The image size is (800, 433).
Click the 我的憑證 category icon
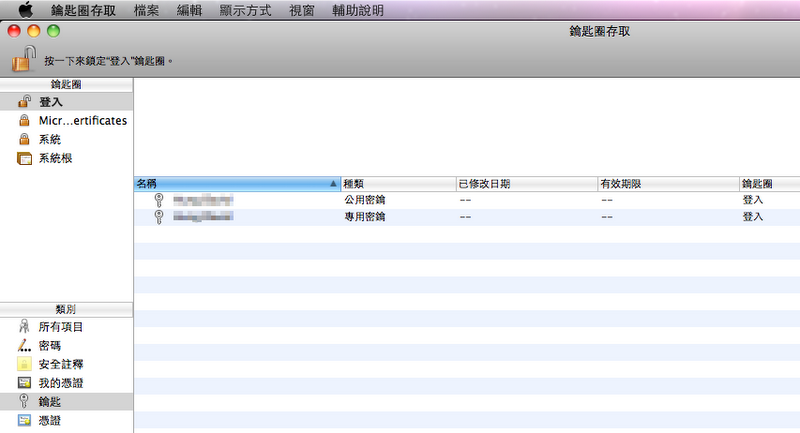[24, 384]
